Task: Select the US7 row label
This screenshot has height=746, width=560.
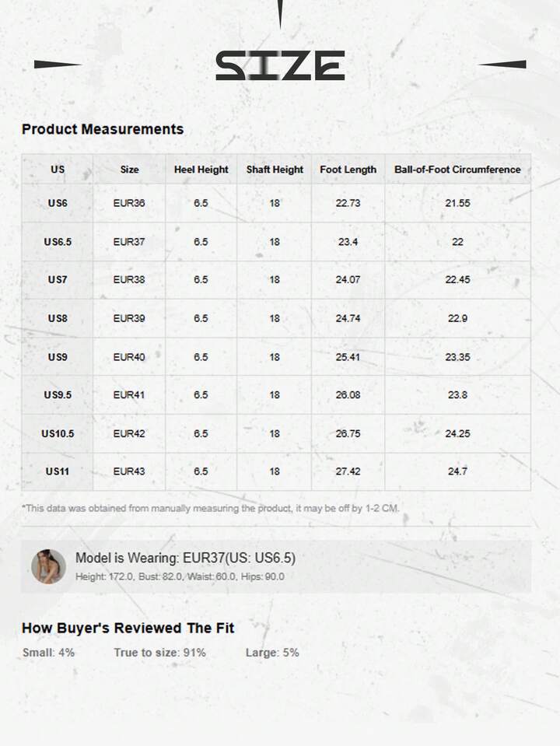Action: tap(58, 279)
